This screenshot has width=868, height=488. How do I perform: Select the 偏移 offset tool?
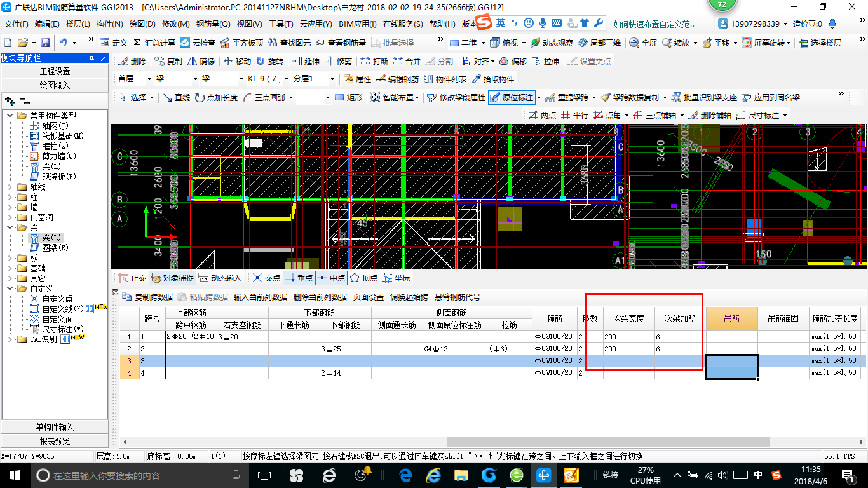tap(513, 62)
